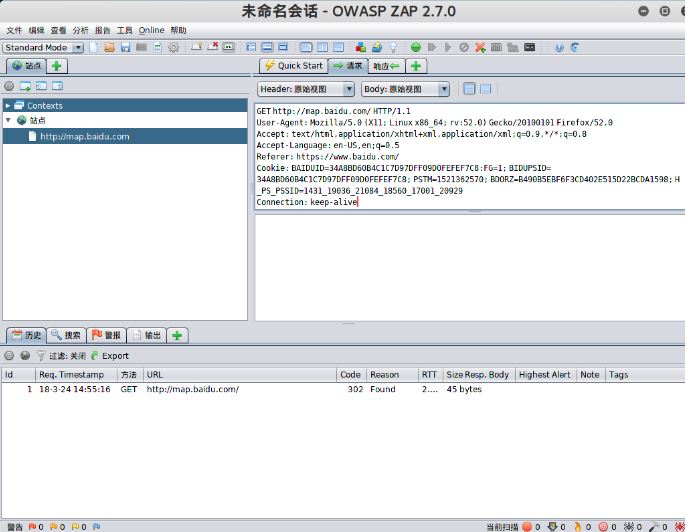The image size is (686, 532).
Task: Click the green plus beside sites tab
Action: coord(57,66)
